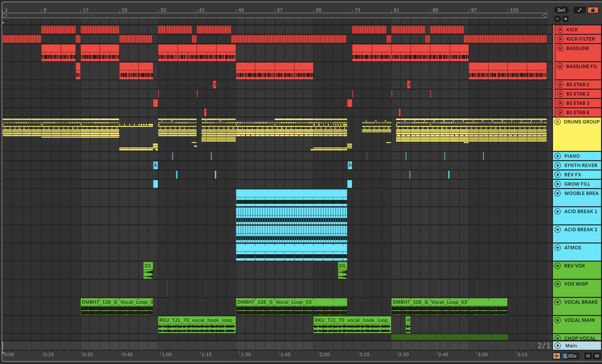Fold the CHOP VOCAL track
Image resolution: width=602 pixels, height=364 pixels.
point(558,338)
